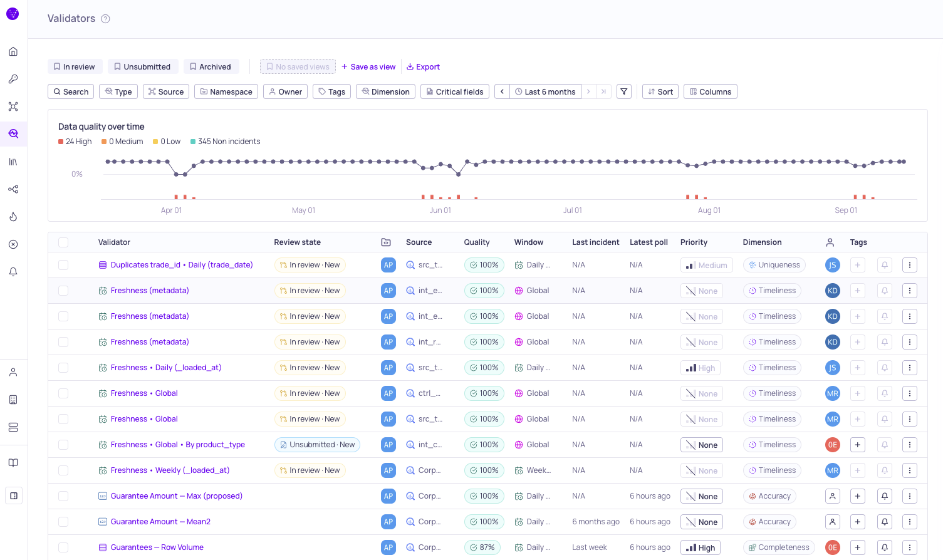Open notifications bell in left sidebar

point(13,272)
